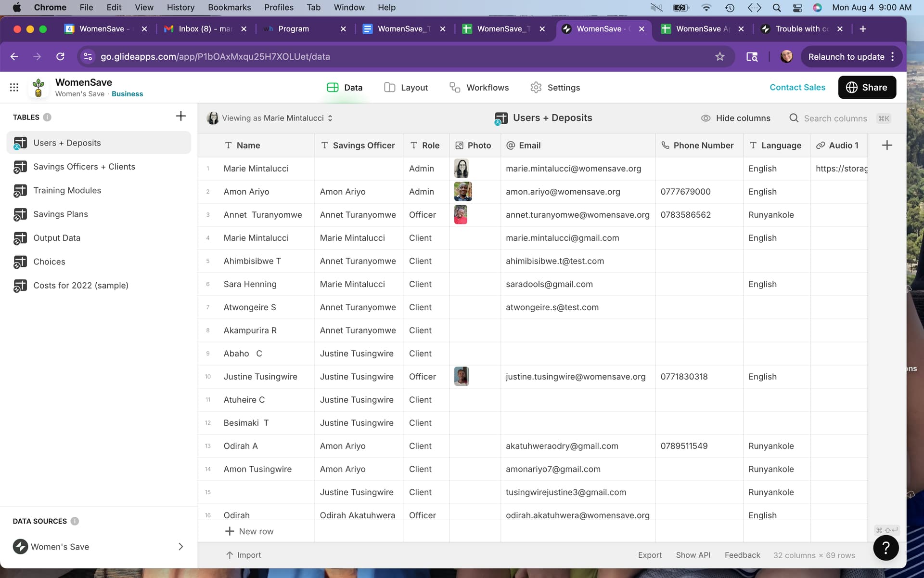The image size is (924, 578).
Task: Open the Email column header
Action: point(578,145)
